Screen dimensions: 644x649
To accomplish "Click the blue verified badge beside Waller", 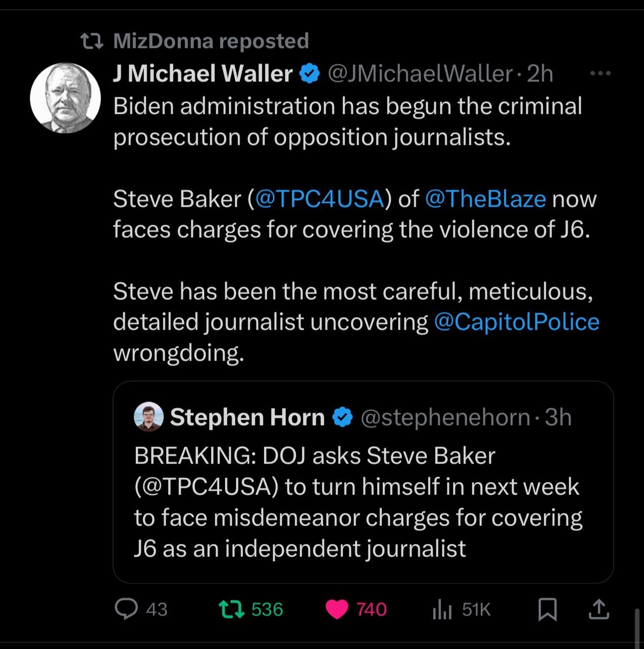I will (x=310, y=75).
